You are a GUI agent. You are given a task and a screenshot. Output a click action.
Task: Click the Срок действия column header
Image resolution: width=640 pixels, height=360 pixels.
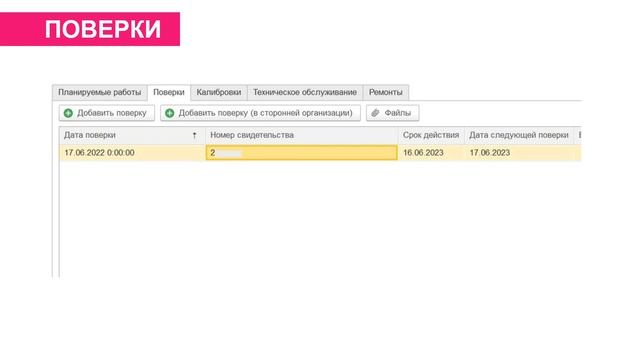point(431,135)
